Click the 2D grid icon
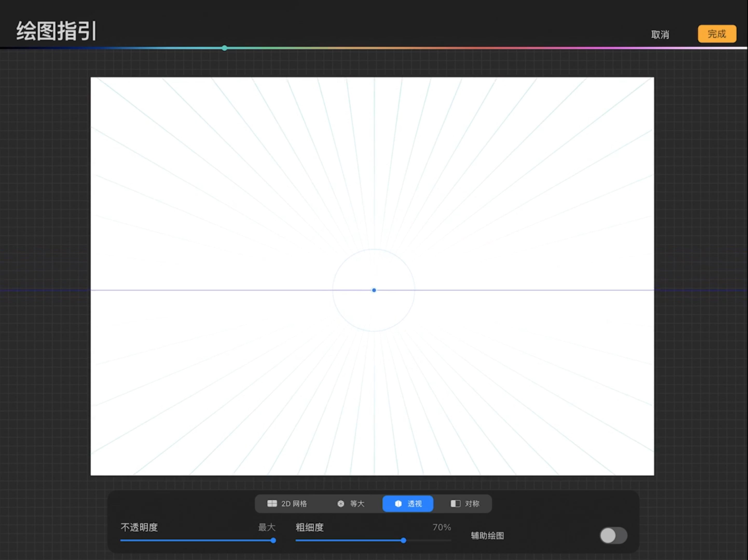This screenshot has height=560, width=748. pos(272,503)
